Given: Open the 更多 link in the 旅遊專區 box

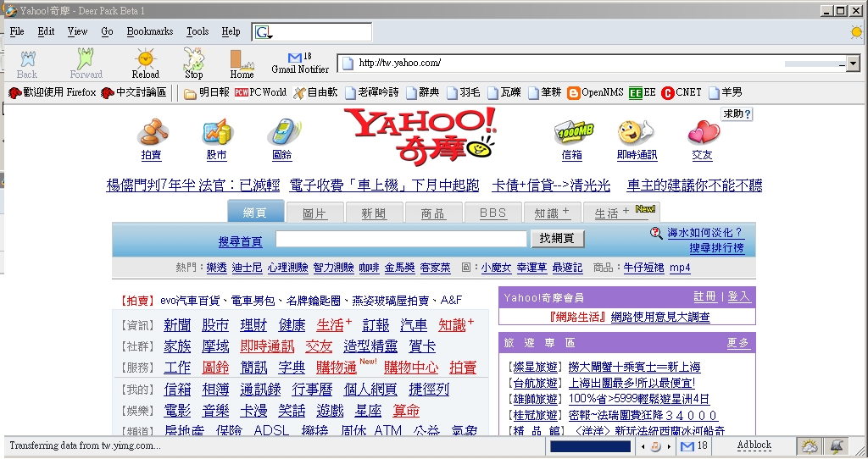Looking at the screenshot, I should point(738,344).
